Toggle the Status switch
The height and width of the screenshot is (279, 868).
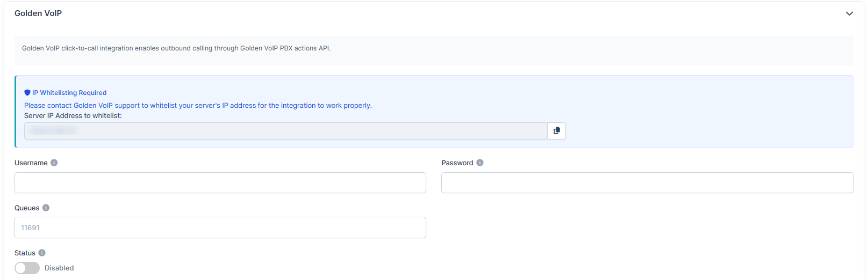pyautogui.click(x=27, y=268)
